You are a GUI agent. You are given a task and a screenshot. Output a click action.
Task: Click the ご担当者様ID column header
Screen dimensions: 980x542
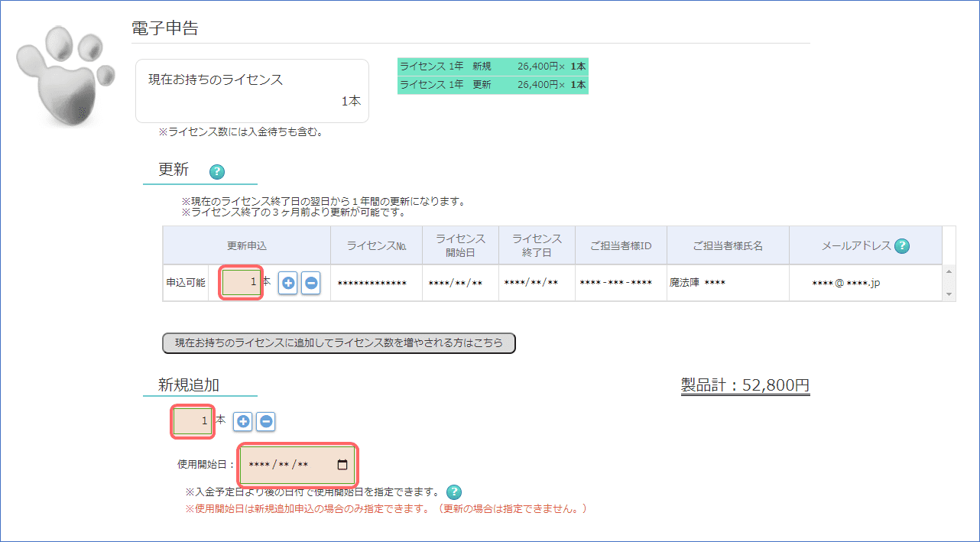coord(621,245)
